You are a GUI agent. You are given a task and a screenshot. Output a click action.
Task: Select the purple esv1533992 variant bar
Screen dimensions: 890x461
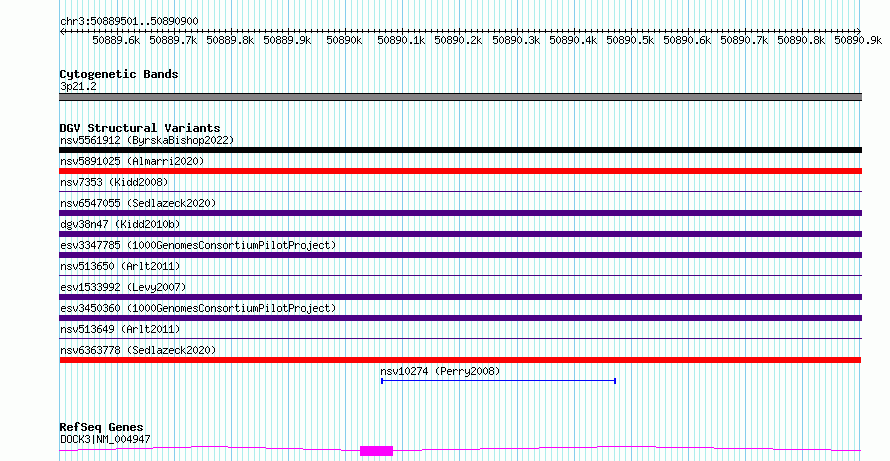(x=460, y=297)
